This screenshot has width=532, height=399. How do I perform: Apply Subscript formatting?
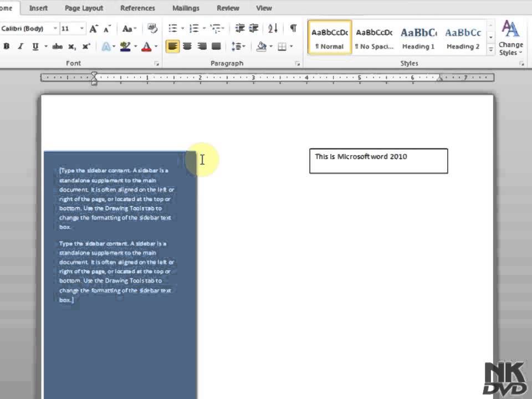[72, 47]
